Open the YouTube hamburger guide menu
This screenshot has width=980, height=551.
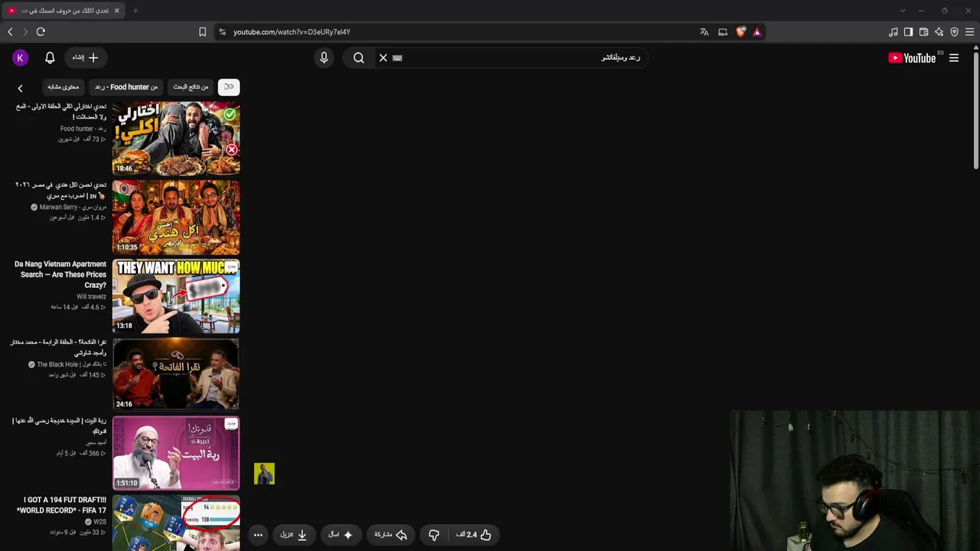tap(954, 57)
